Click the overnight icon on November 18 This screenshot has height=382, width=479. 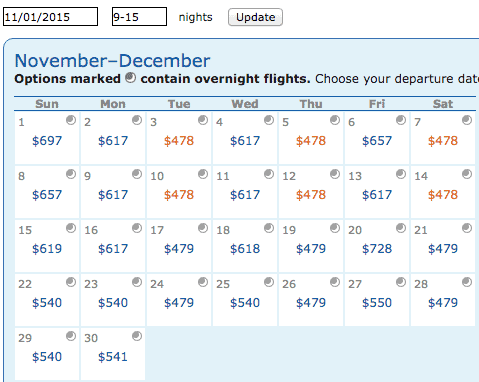pos(269,228)
